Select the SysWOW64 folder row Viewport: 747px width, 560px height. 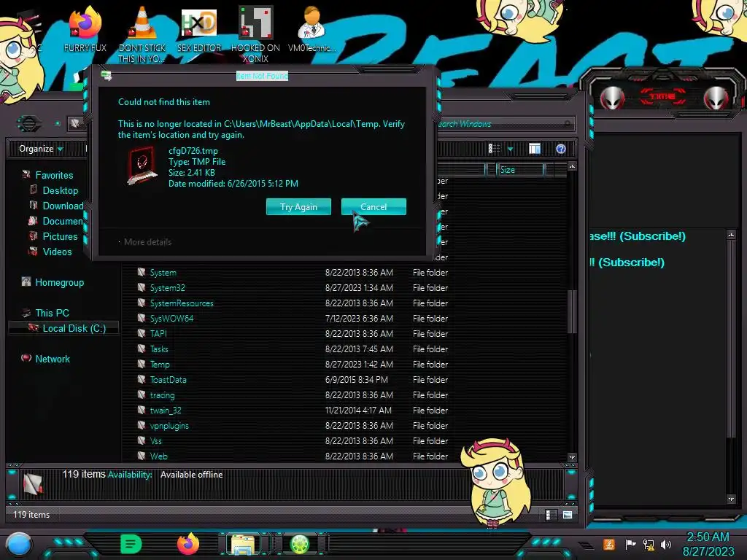tap(343, 318)
